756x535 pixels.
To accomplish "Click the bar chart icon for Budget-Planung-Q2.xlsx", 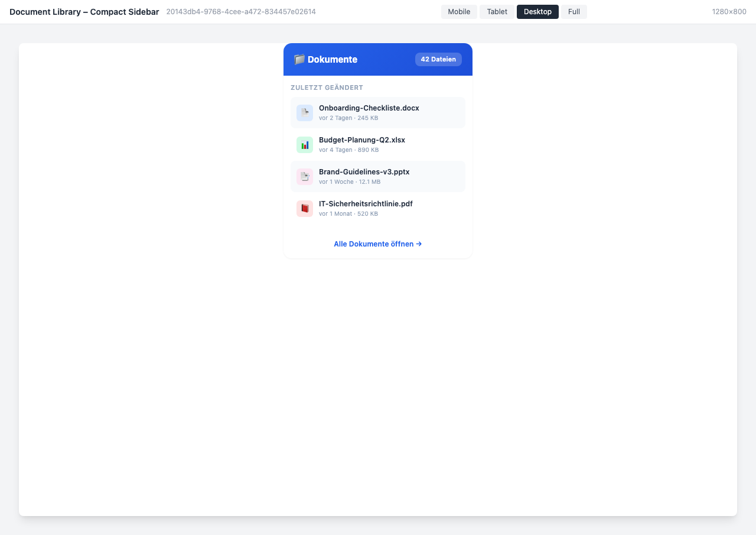I will pyautogui.click(x=304, y=144).
